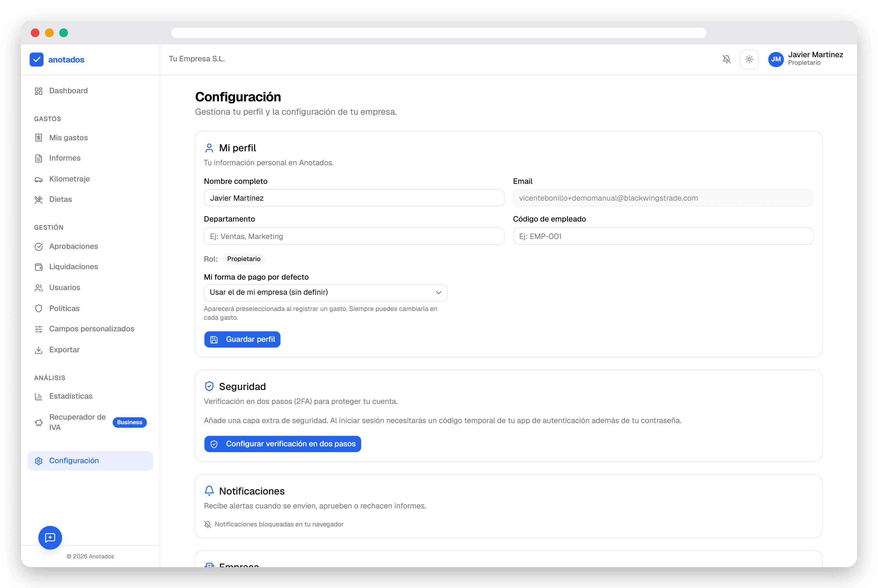Viewport: 878px width, 588px height.
Task: Focus the Departamento input field
Action: click(354, 236)
